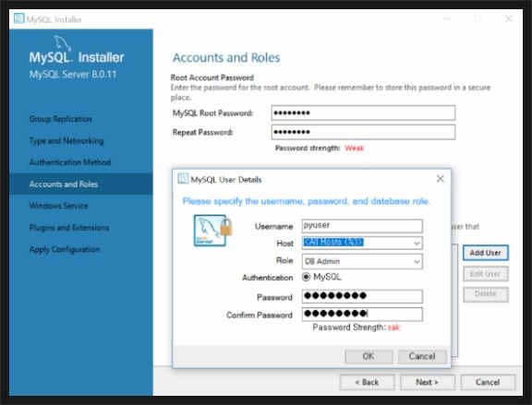Click the 'Please specify the username' instruction text
532x405 pixels.
point(307,201)
